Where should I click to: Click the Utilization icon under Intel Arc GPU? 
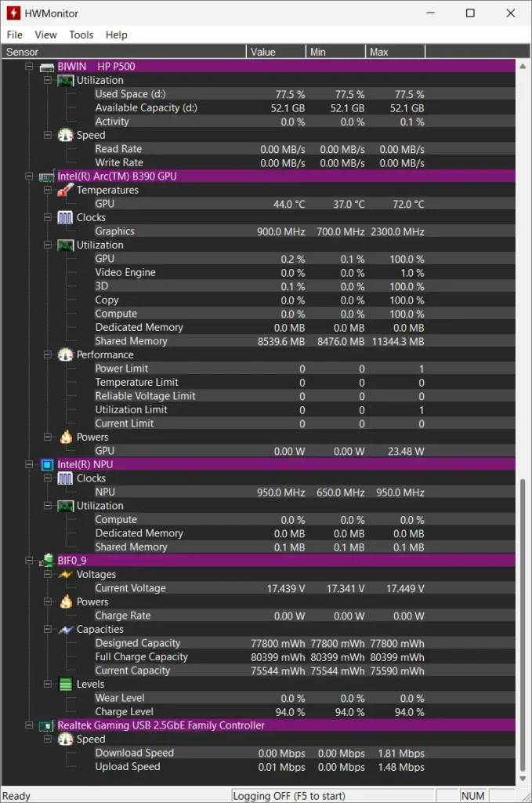66,245
